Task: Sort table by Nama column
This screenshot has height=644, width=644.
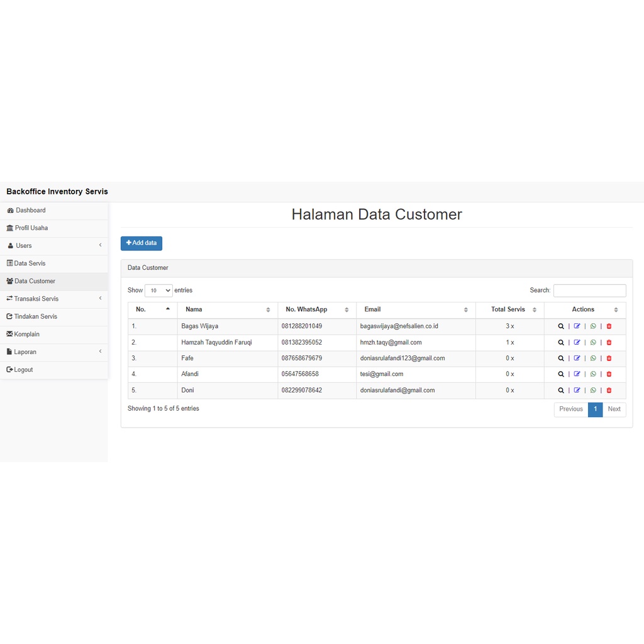Action: [228, 309]
